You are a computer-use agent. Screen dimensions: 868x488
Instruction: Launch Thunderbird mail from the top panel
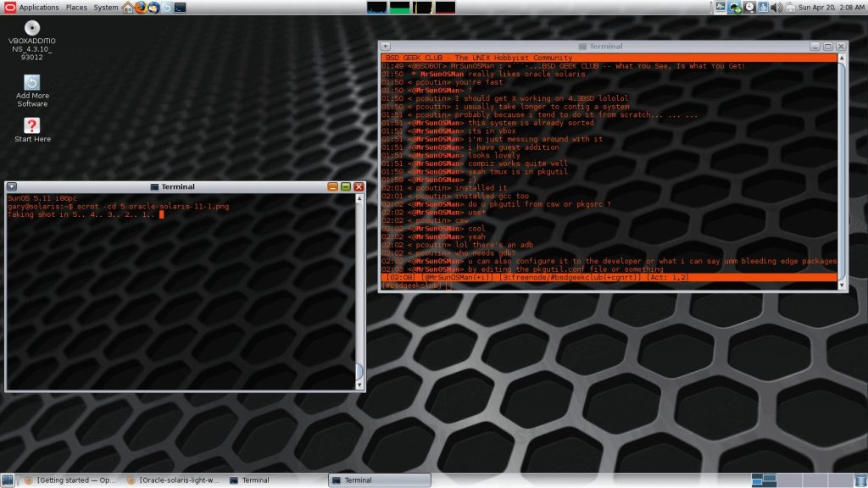153,7
